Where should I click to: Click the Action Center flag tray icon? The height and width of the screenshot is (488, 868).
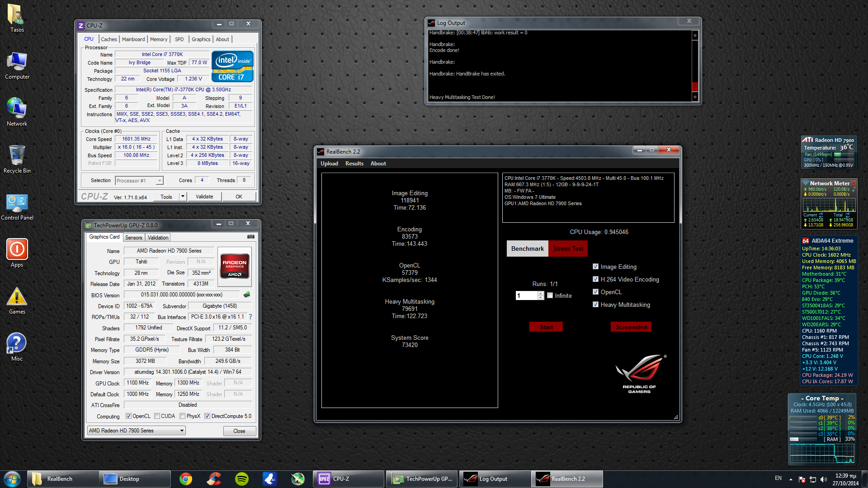802,479
